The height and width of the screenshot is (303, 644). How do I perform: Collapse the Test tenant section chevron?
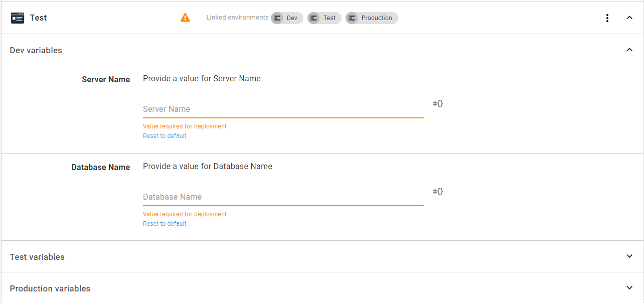(x=629, y=18)
